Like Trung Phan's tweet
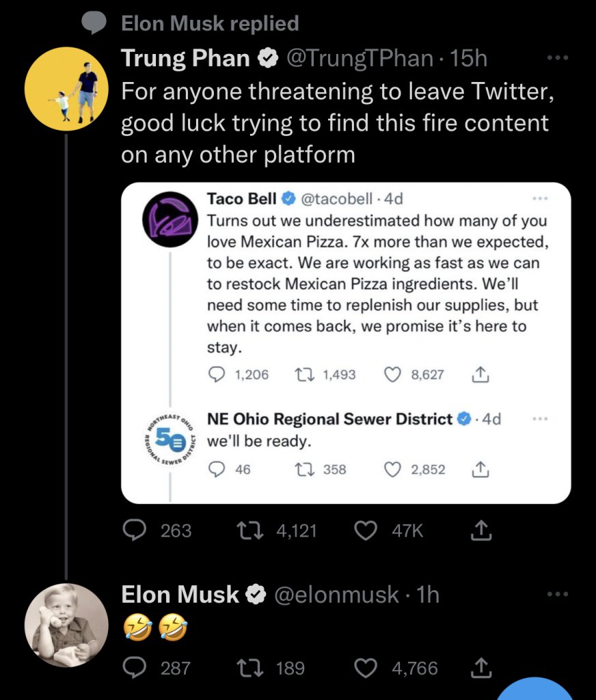 pyautogui.click(x=368, y=530)
